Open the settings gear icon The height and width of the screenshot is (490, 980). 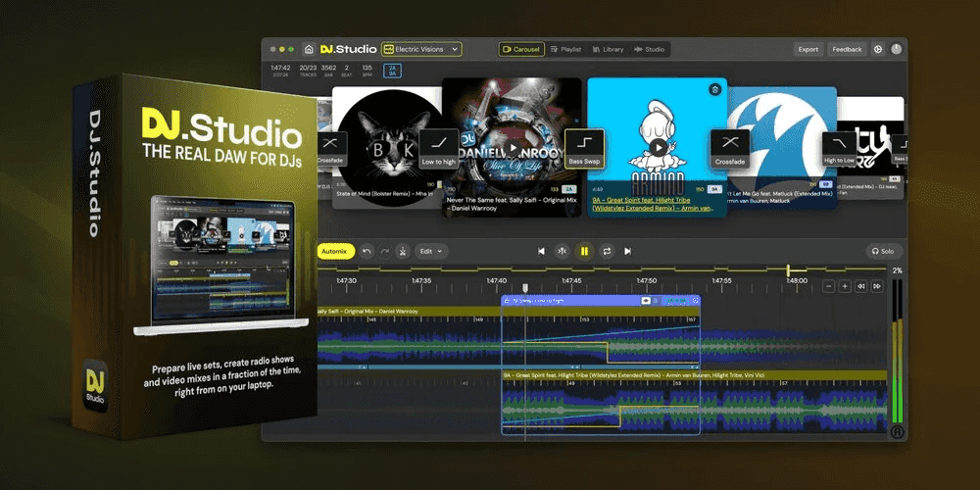878,49
